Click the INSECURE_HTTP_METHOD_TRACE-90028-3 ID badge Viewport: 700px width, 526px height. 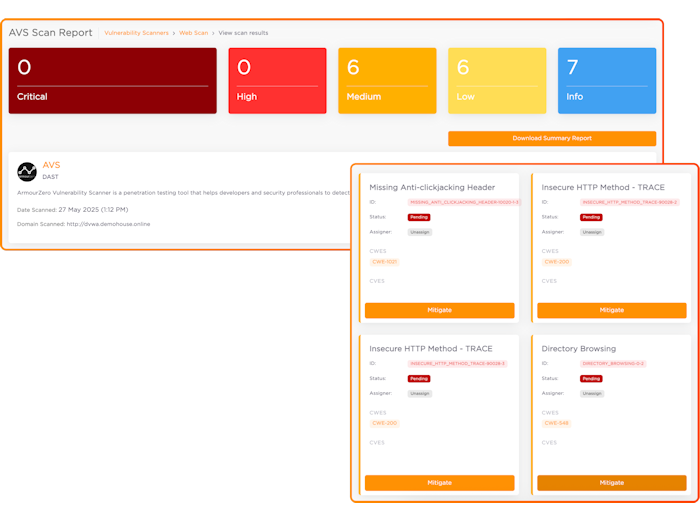pos(457,363)
